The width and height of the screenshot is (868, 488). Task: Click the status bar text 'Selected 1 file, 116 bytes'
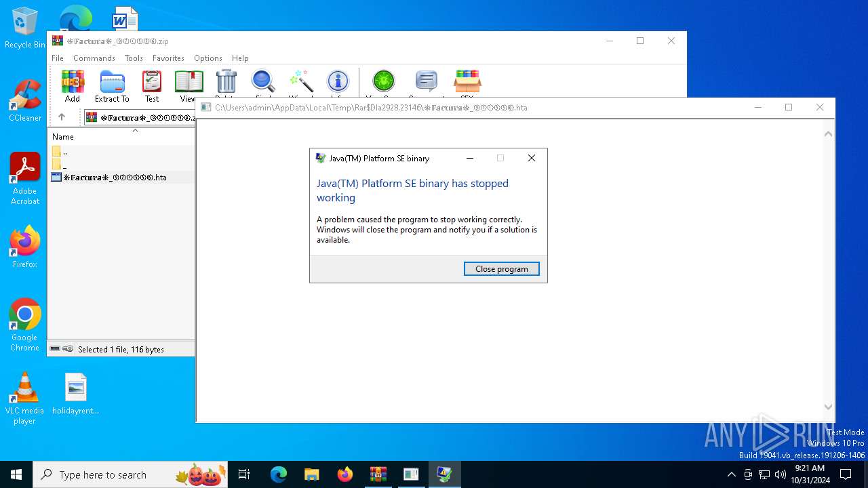coord(121,350)
